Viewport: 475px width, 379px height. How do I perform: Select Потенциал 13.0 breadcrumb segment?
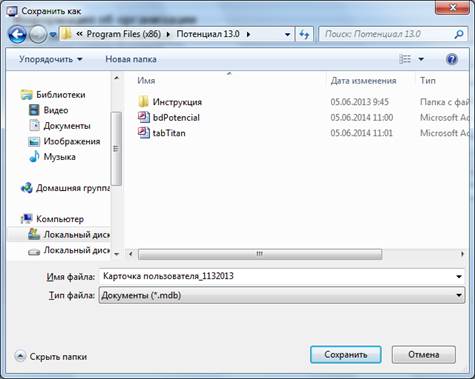click(x=208, y=34)
